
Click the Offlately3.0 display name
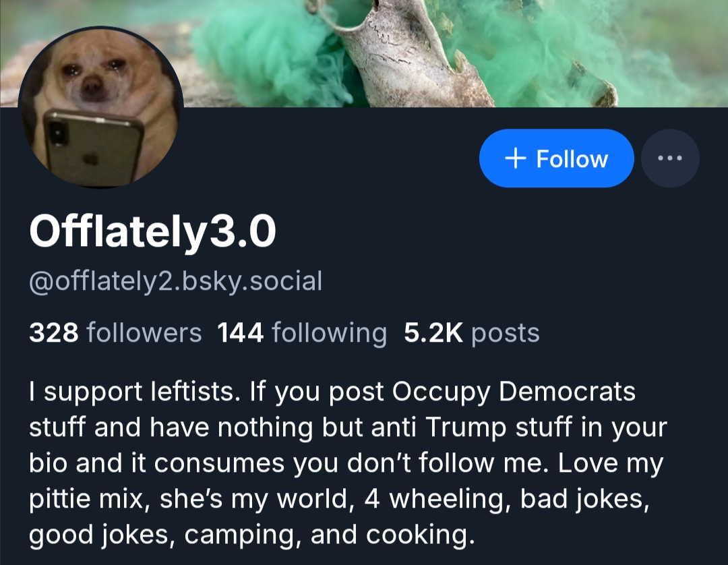(x=152, y=233)
